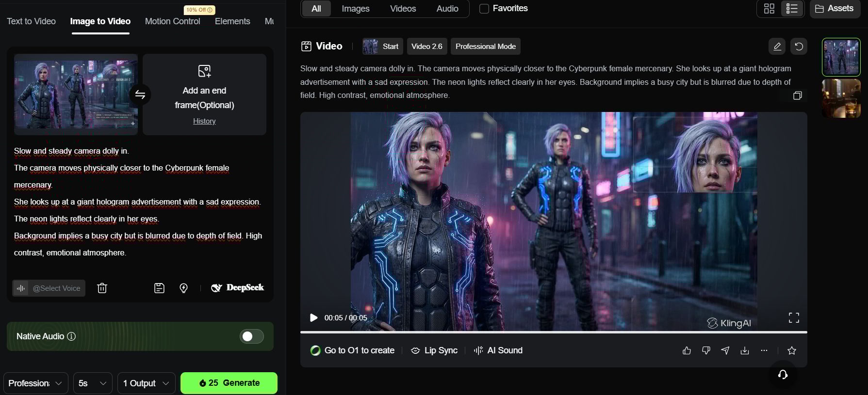Open the Select Voice picker

coord(49,288)
